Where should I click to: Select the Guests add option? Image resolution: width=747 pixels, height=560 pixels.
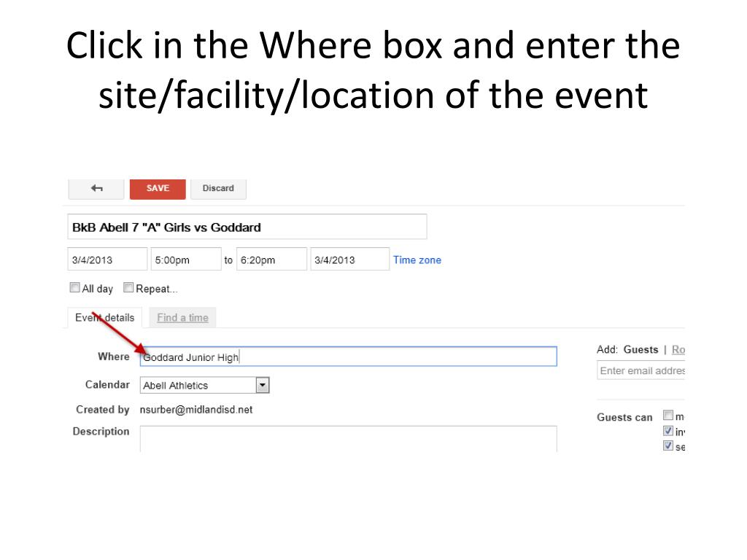click(640, 349)
